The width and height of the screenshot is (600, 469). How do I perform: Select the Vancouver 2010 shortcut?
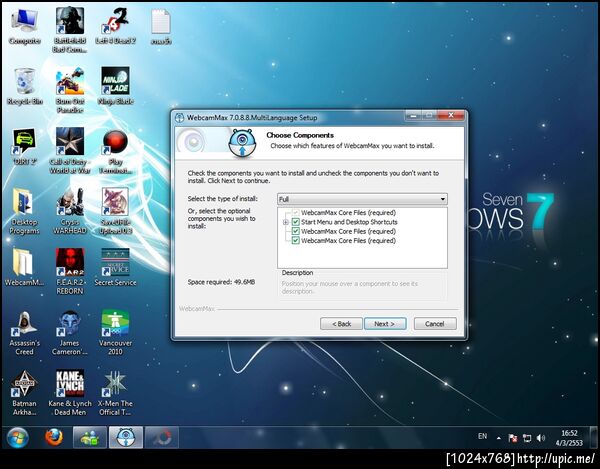[115, 333]
